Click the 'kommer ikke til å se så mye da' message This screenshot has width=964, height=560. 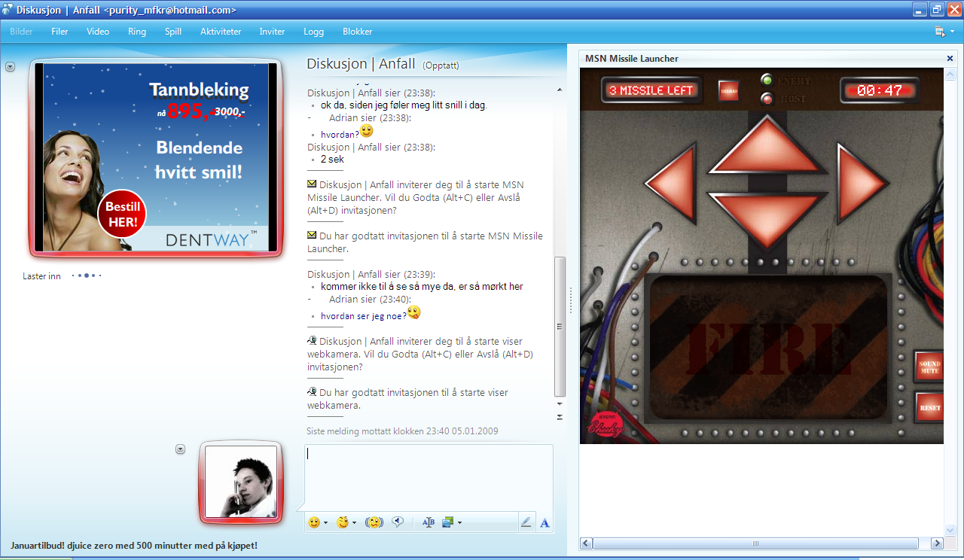tap(422, 286)
